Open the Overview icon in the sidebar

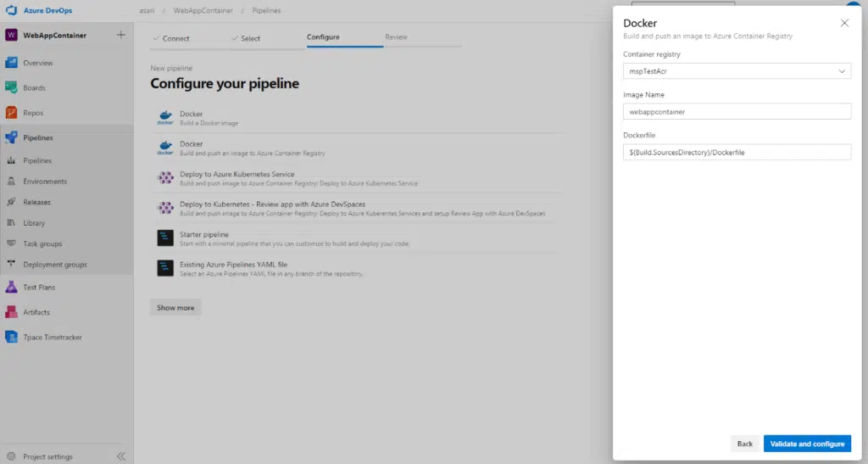11,63
